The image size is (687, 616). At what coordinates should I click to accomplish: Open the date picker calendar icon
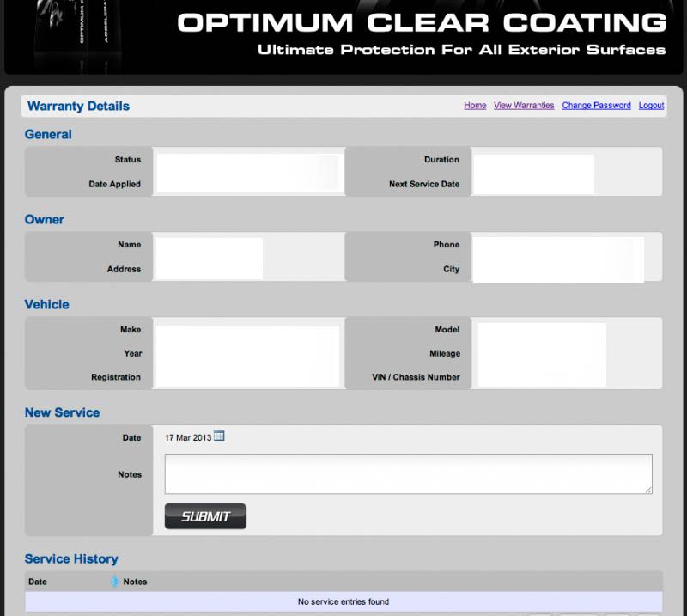pyautogui.click(x=219, y=436)
